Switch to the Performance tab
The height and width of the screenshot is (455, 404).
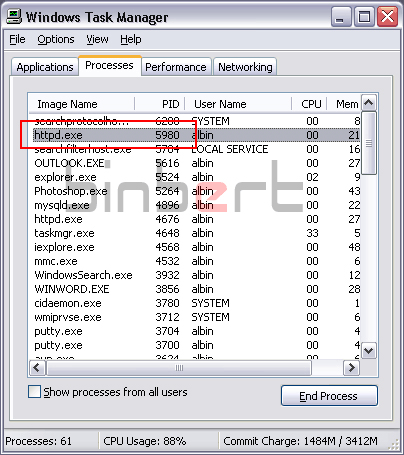176,67
